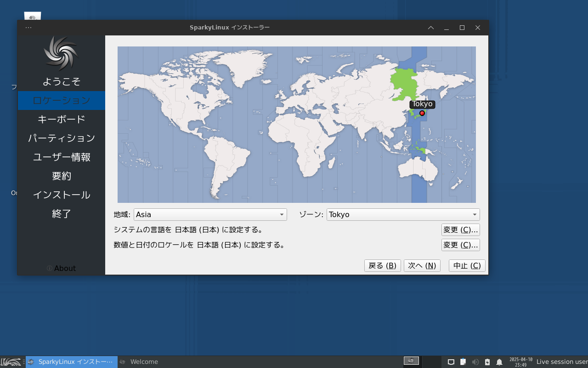
Task: Click the Tokyo label on the map
Action: pos(422,104)
